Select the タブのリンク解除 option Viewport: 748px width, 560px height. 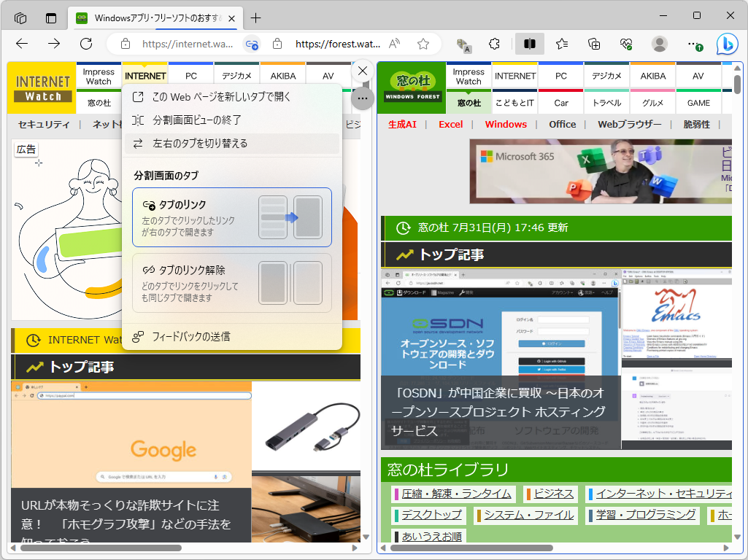point(232,283)
